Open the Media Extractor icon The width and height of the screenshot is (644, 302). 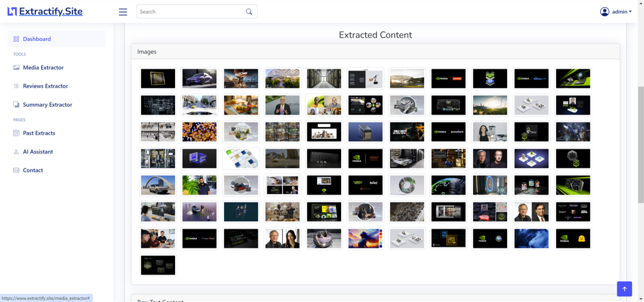[x=16, y=67]
